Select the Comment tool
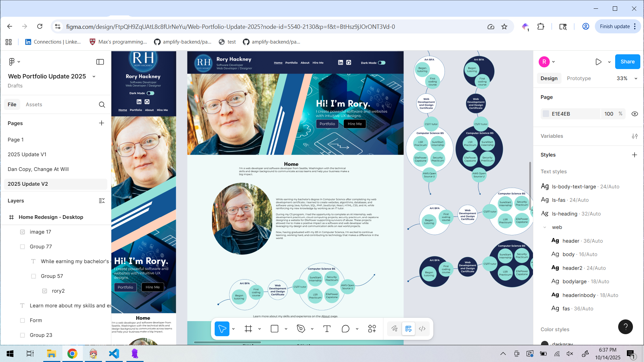 (345, 329)
